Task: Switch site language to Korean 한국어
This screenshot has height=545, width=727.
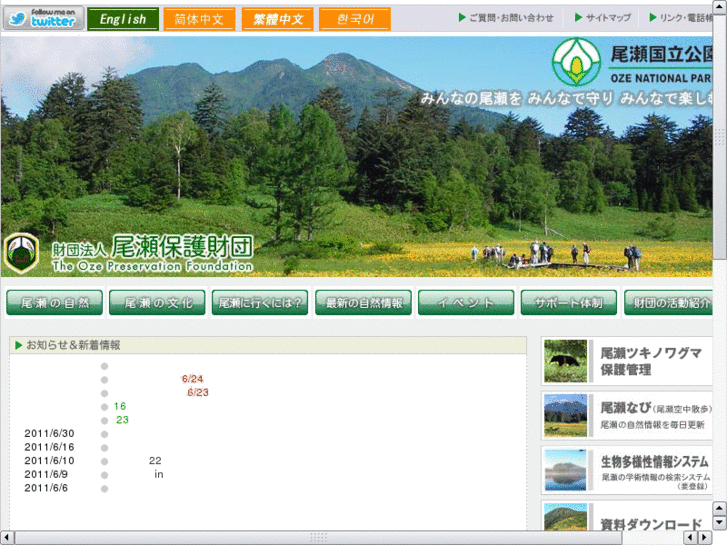Action: tap(355, 19)
